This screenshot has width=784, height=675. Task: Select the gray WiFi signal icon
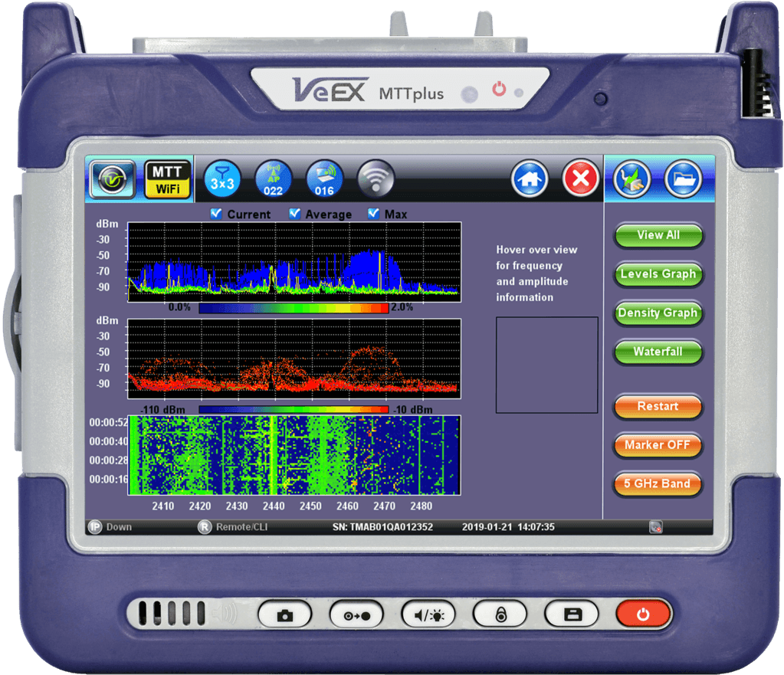[376, 180]
